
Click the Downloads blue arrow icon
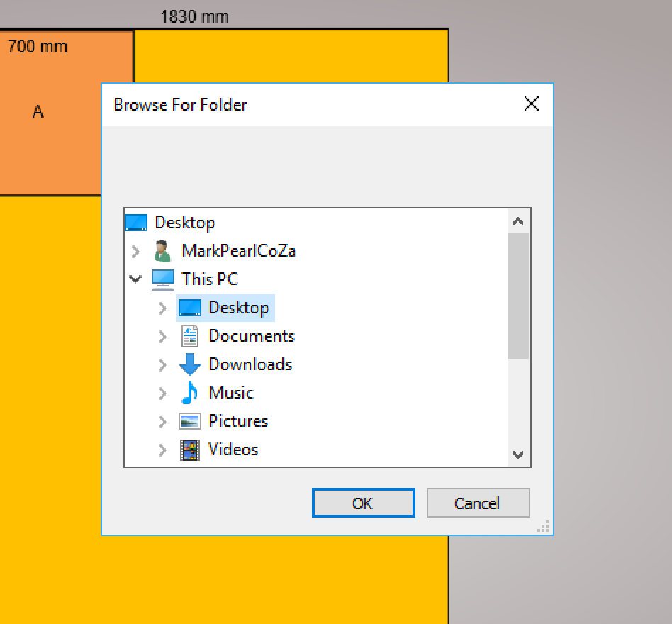[x=190, y=364]
